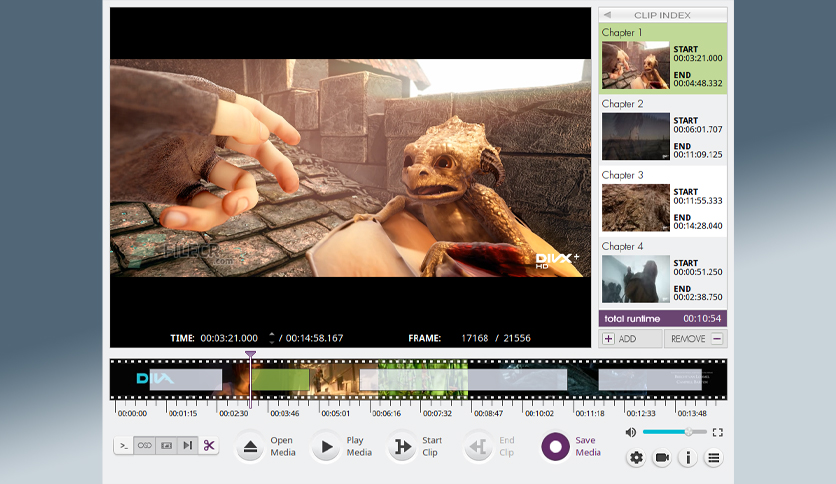The width and height of the screenshot is (836, 484).
Task: Select Chapter 2 thumbnail in clip index
Action: [636, 136]
